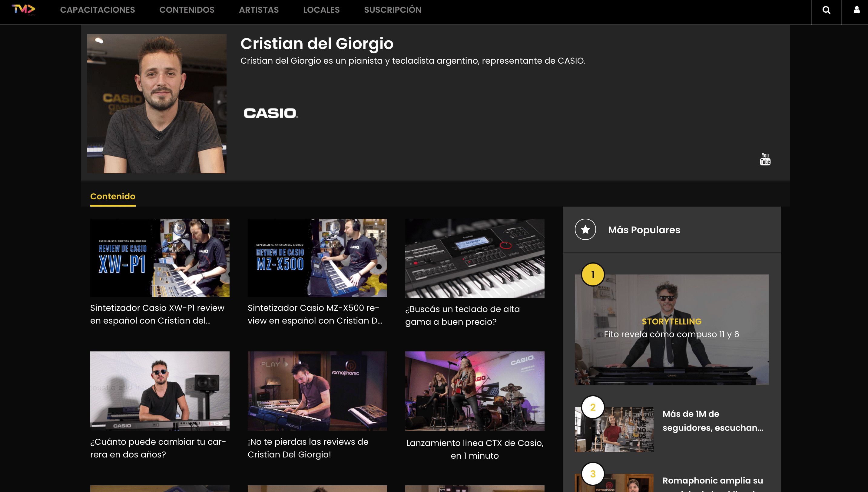Screen dimensions: 868x492
Task: Open the Cristian del Giorgio profile photo
Action: [x=157, y=103]
